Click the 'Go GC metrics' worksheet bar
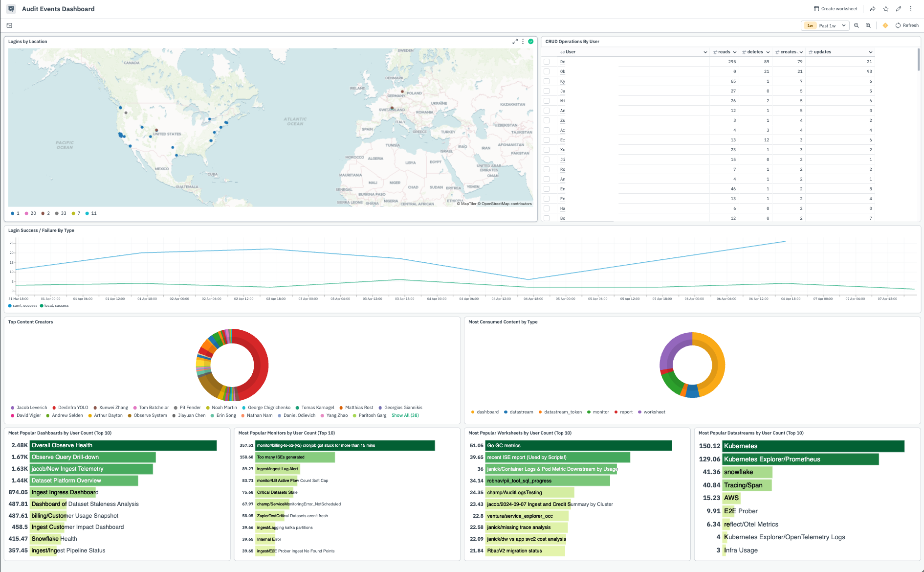 578,446
